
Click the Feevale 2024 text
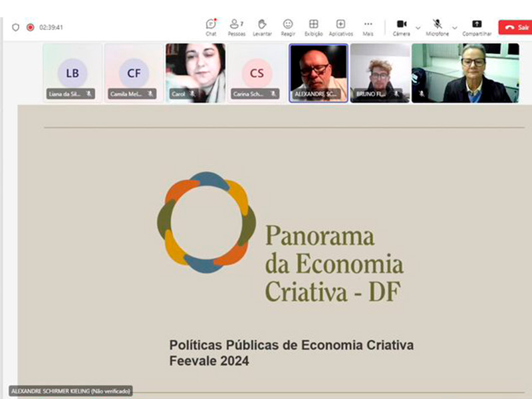[209, 360]
